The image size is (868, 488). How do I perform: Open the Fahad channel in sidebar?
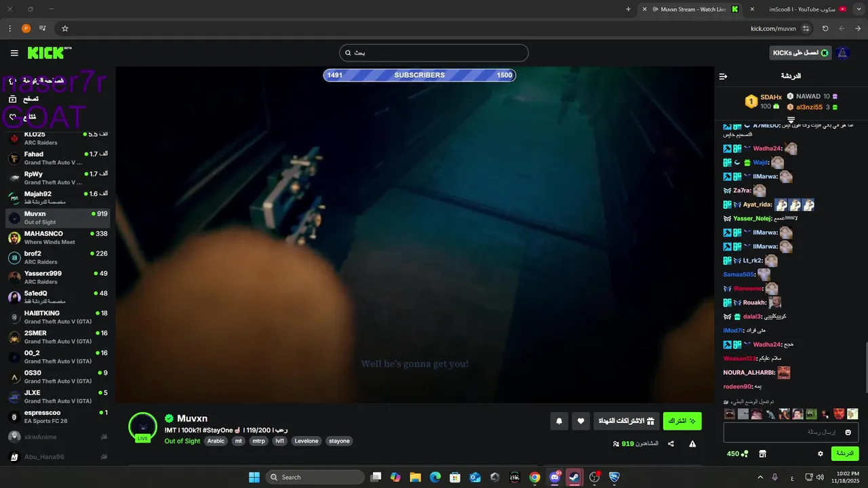pyautogui.click(x=58, y=158)
